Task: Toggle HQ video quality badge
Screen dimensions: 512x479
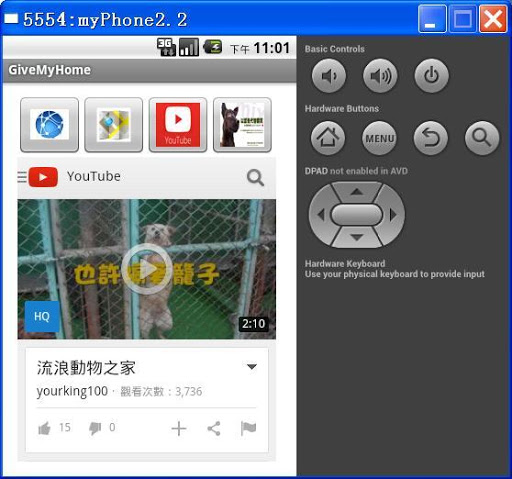Action: coord(42,316)
